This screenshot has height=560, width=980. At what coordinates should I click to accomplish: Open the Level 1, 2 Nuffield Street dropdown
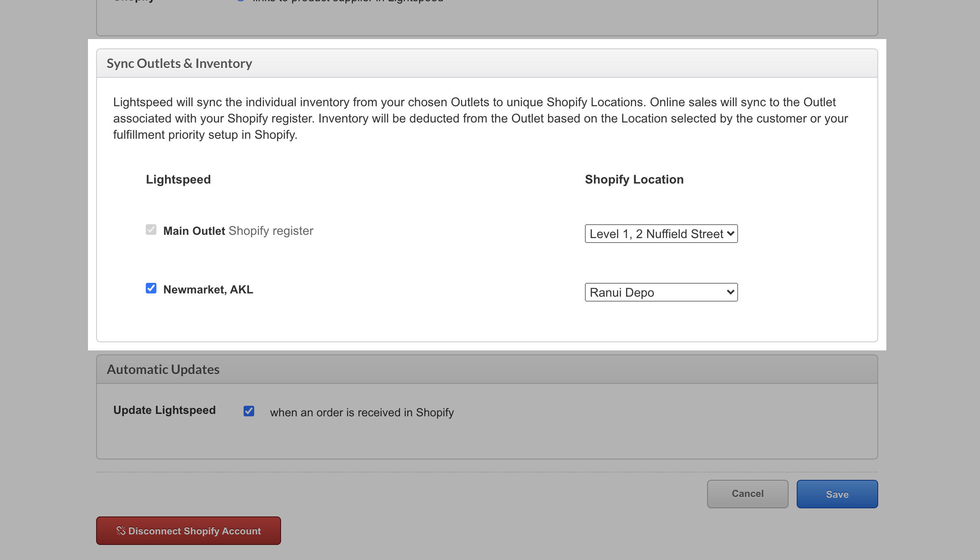coord(657,234)
